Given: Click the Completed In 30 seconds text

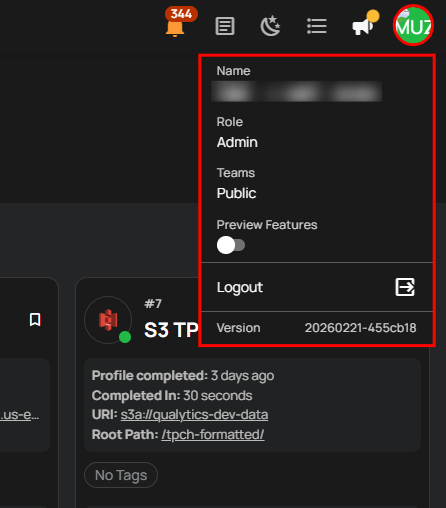Looking at the screenshot, I should (172, 396).
